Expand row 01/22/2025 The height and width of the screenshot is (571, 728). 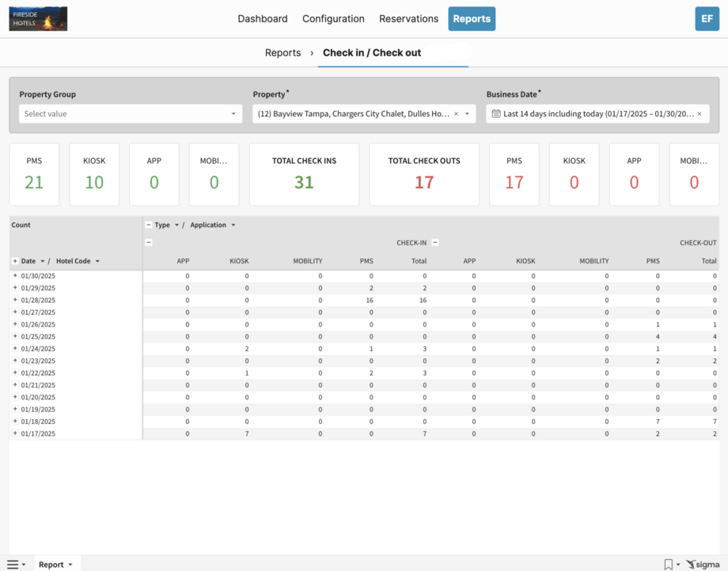tap(15, 372)
